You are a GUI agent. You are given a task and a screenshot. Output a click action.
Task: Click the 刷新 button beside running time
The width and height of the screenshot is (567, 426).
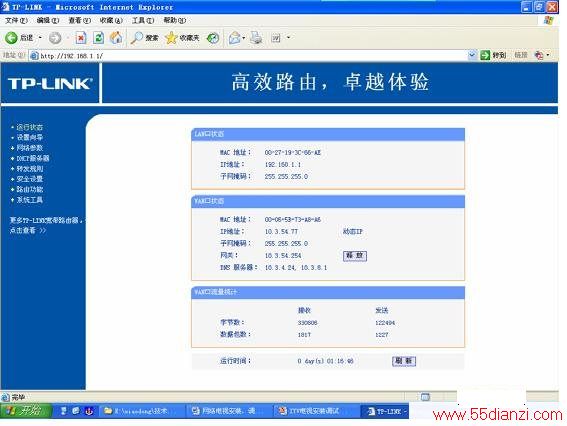pyautogui.click(x=404, y=361)
